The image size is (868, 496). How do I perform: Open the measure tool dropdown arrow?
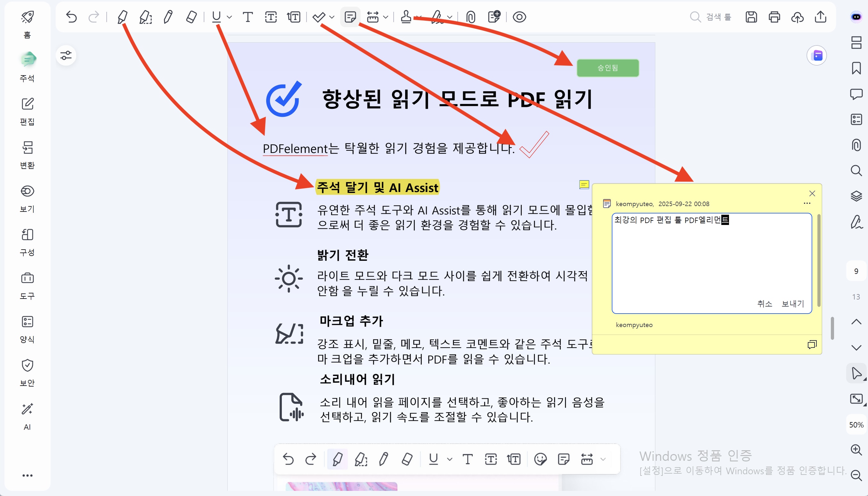(386, 17)
